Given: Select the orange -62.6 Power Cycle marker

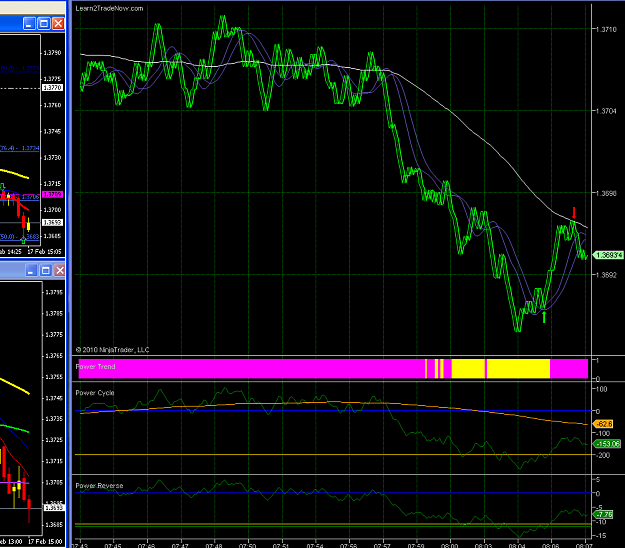Looking at the screenshot, I should (x=603, y=424).
